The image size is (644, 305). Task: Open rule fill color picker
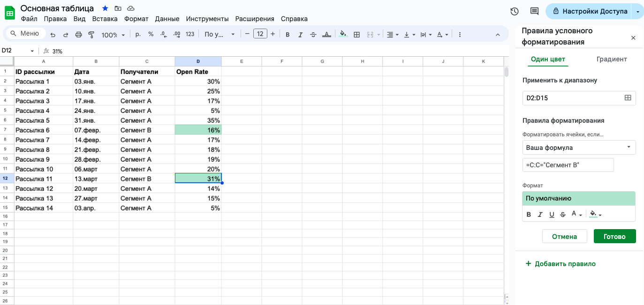595,215
